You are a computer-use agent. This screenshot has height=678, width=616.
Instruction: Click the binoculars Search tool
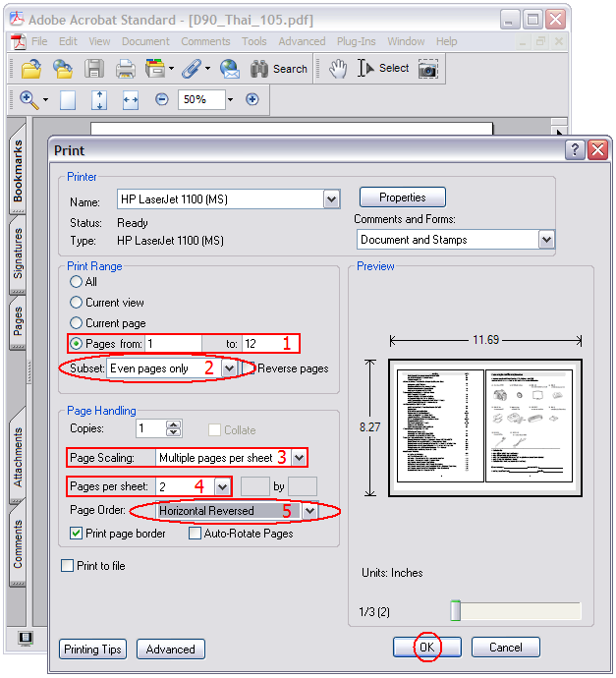point(278,69)
